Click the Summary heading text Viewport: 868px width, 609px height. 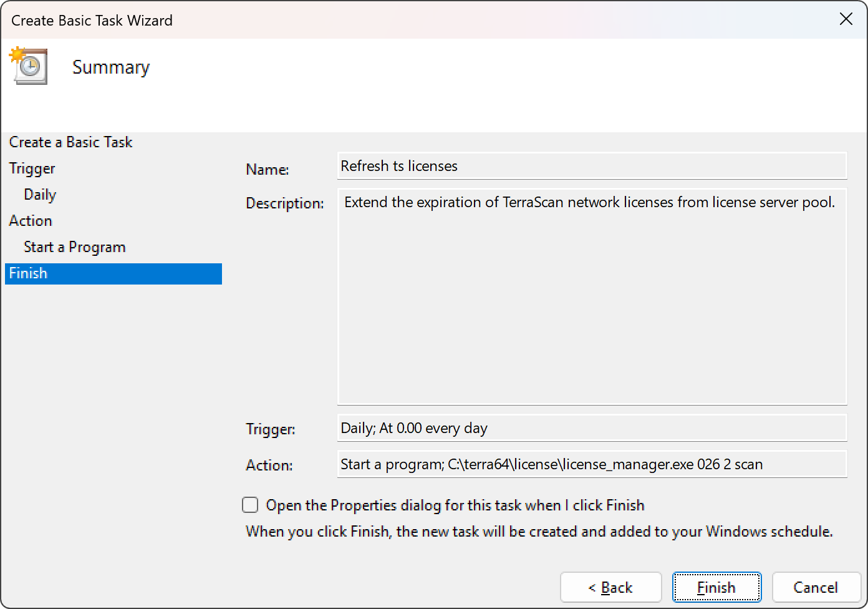pyautogui.click(x=111, y=67)
